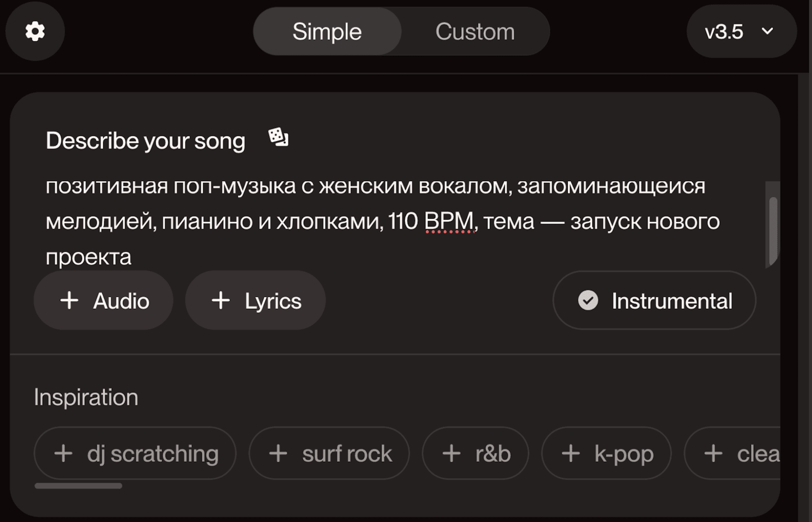Click the plus icon on the Lyrics button
Image resolution: width=812 pixels, height=522 pixels.
coord(220,300)
